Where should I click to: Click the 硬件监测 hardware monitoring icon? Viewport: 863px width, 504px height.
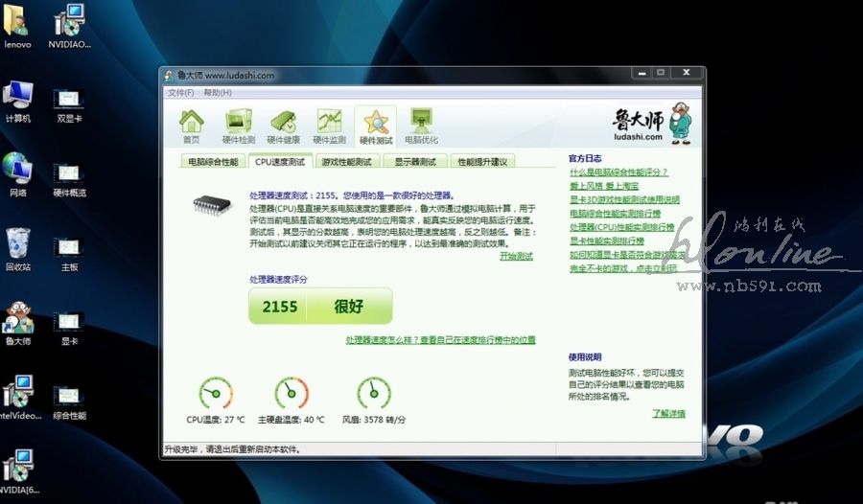[330, 126]
